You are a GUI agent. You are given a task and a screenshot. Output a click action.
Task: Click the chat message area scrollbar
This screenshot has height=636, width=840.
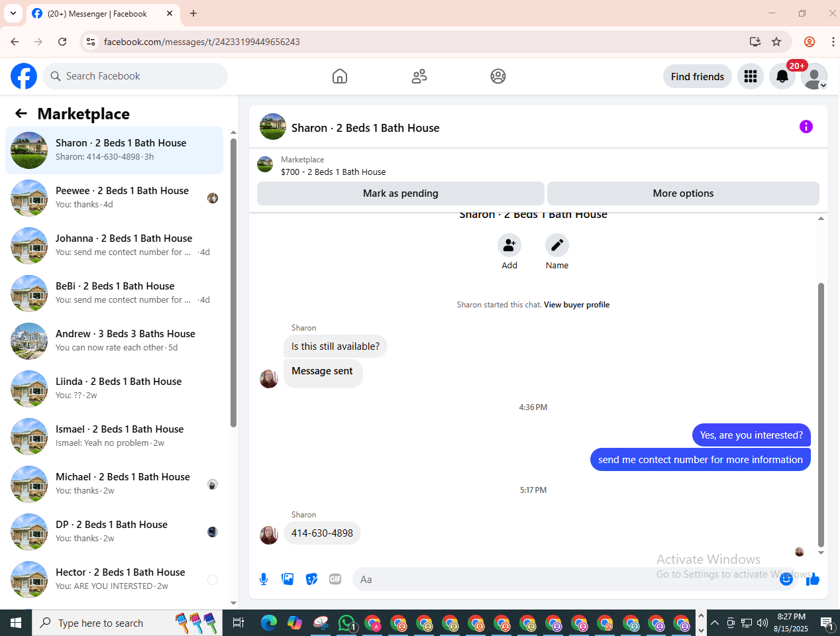[x=821, y=414]
